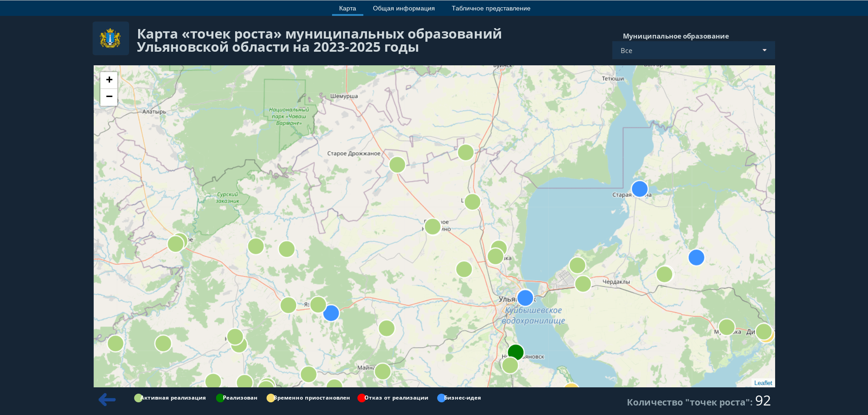Open the Муниципальное образование dropdown
This screenshot has height=415, width=868.
(x=693, y=50)
